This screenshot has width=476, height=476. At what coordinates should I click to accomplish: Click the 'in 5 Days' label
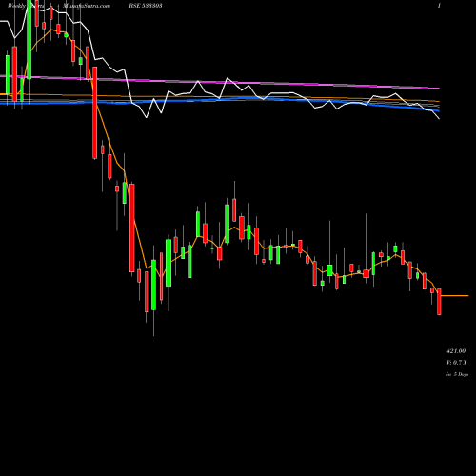(457, 374)
